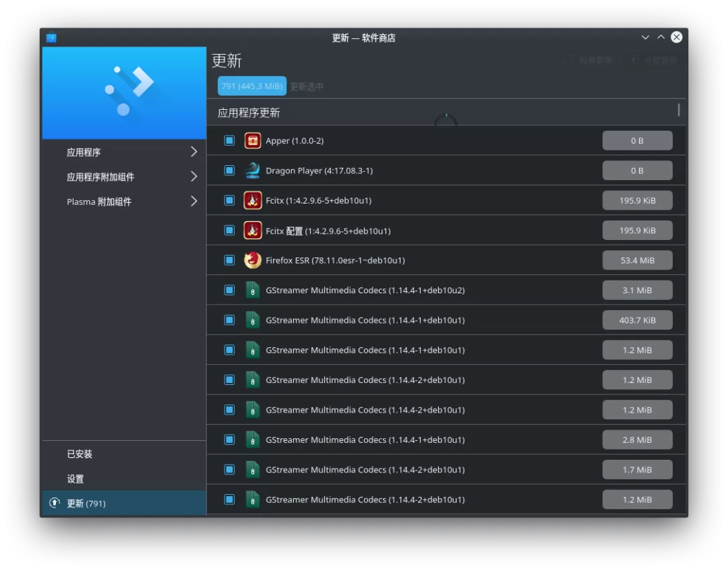The image size is (728, 569).
Task: Uncheck the Apper update checkbox
Action: (x=229, y=140)
